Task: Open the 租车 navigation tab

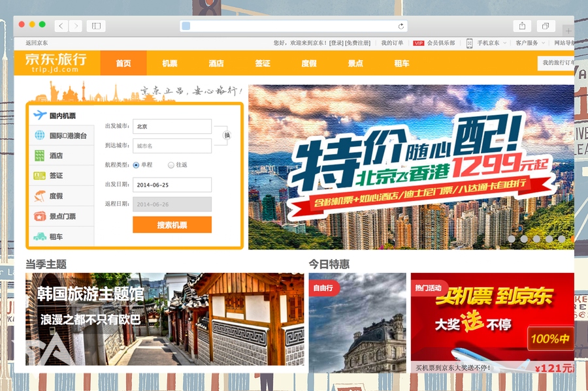Action: tap(402, 63)
